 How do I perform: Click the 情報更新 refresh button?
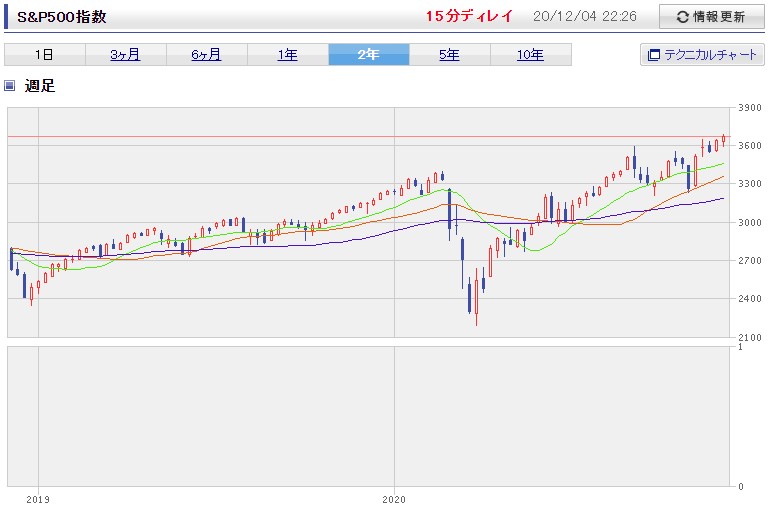point(711,17)
